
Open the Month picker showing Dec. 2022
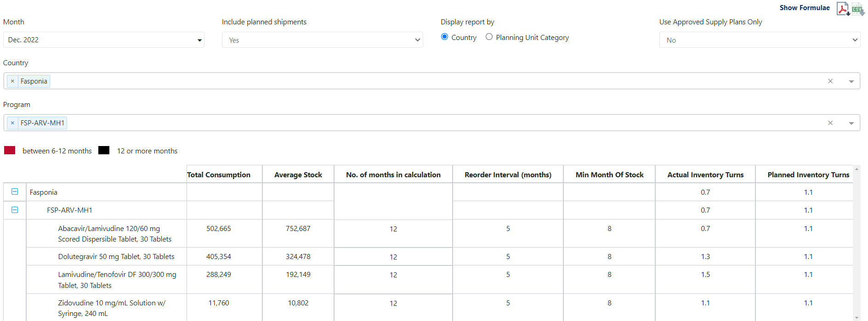pyautogui.click(x=104, y=40)
